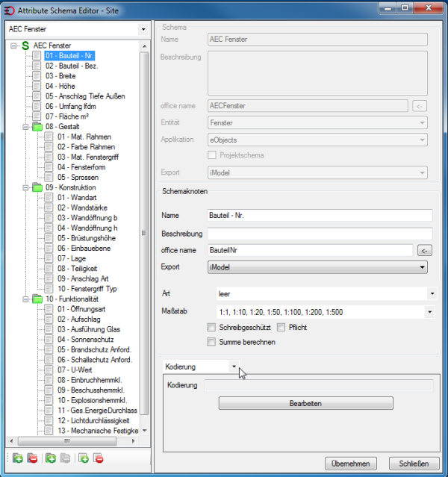Click the Übernehmen button
Image resolution: width=448 pixels, height=477 pixels.
point(351,464)
